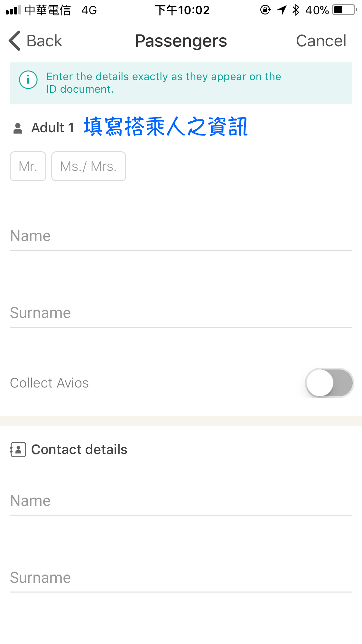Tap the cellular signal strength bars

pos(13,10)
